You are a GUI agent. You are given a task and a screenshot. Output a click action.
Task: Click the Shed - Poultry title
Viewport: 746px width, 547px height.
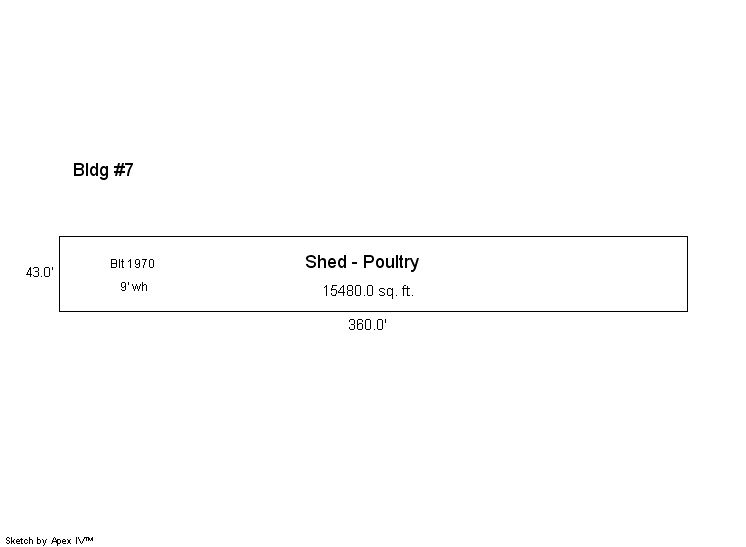tap(362, 262)
